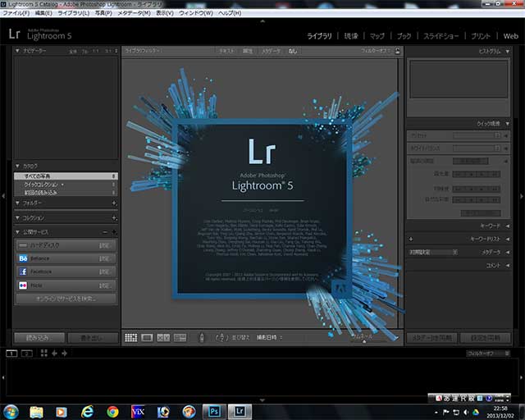Open Photoshop from the Windows taskbar

coord(213,410)
